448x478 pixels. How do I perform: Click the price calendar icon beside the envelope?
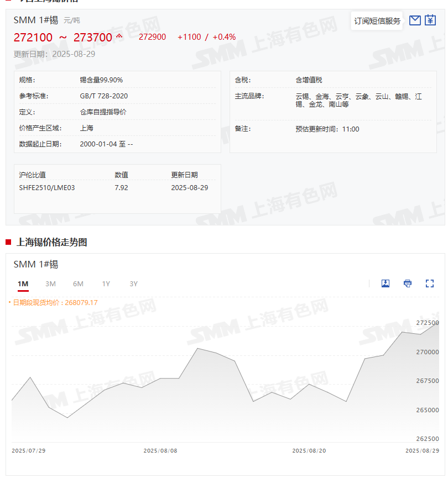point(430,20)
